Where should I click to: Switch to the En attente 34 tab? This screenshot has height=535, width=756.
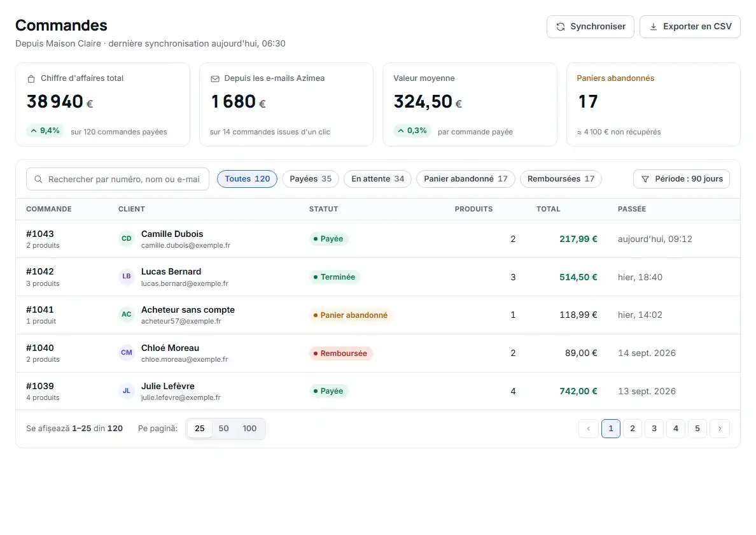[377, 179]
